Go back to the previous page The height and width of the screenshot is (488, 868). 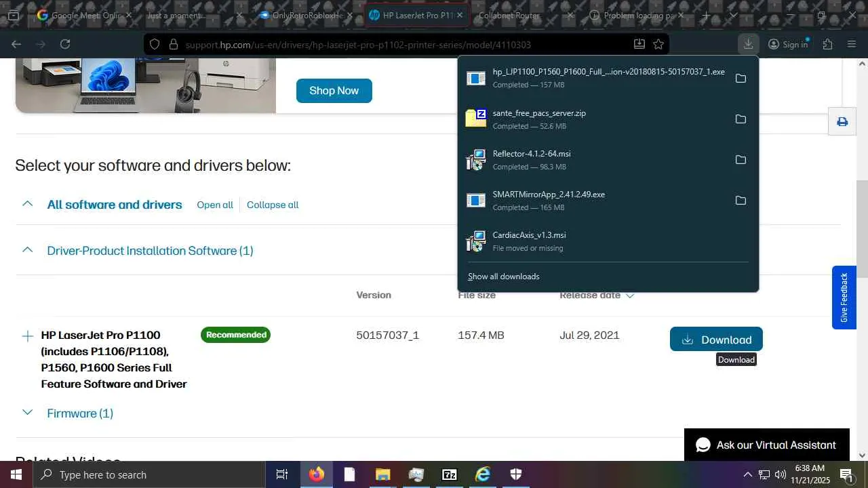16,44
